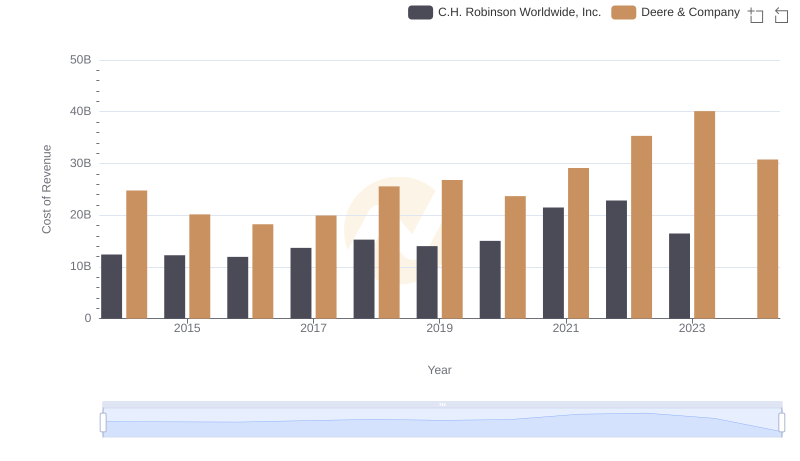Click the Year axis title

pyautogui.click(x=439, y=370)
